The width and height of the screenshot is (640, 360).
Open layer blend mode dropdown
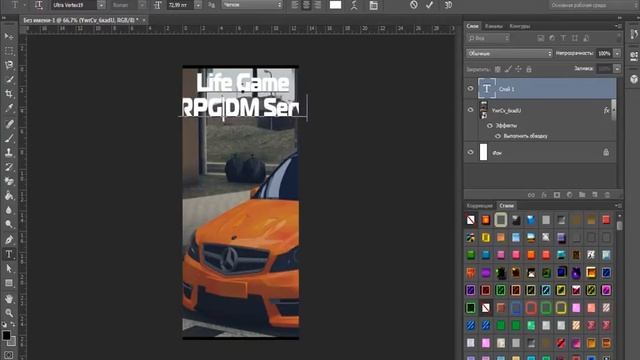pyautogui.click(x=509, y=53)
